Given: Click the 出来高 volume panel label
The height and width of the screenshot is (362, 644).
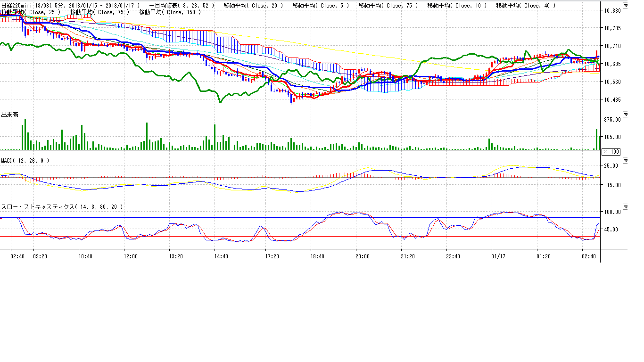Looking at the screenshot, I should (x=9, y=115).
